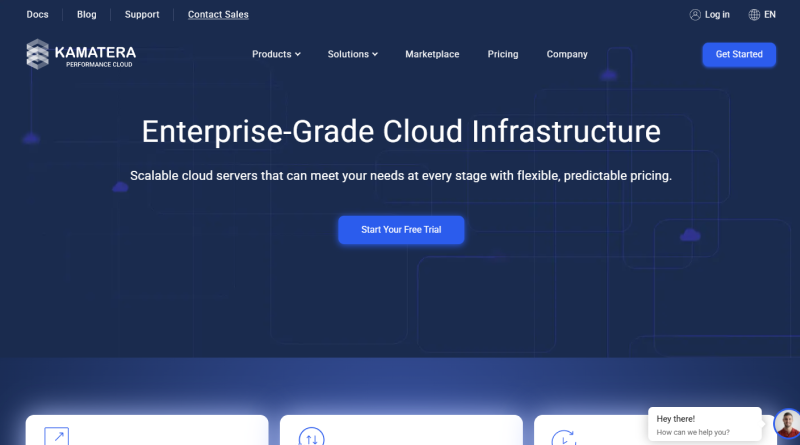The height and width of the screenshot is (445, 800).
Task: Click the Kamatera cube logo icon
Action: point(38,54)
